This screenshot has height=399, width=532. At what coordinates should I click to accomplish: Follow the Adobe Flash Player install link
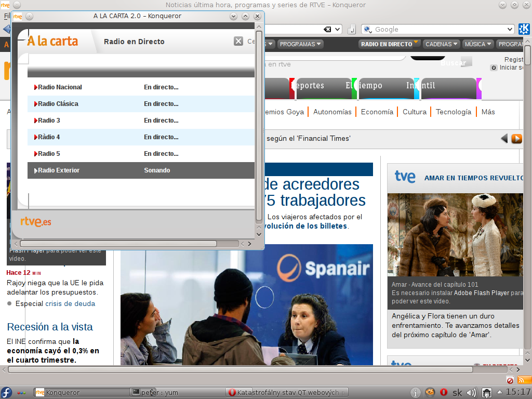(x=482, y=293)
